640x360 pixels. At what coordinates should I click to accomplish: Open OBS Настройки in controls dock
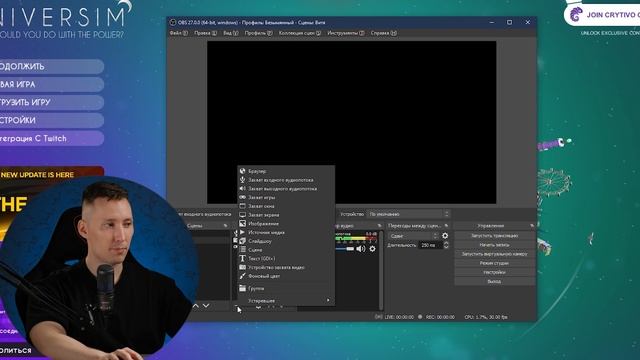click(494, 272)
